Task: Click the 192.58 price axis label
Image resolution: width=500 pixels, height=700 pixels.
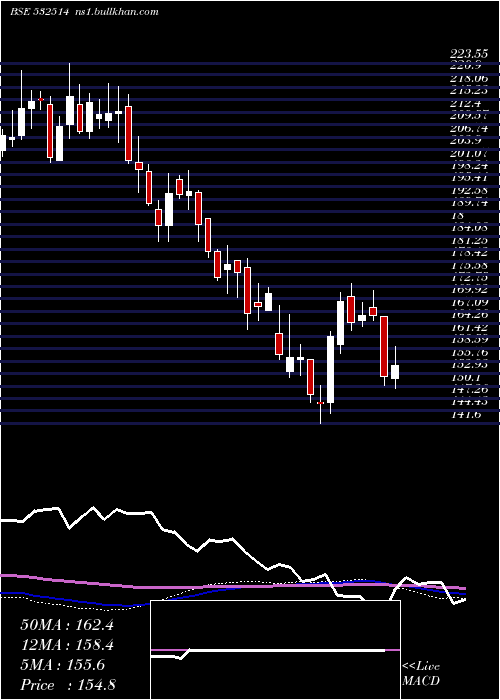Action: coord(470,191)
